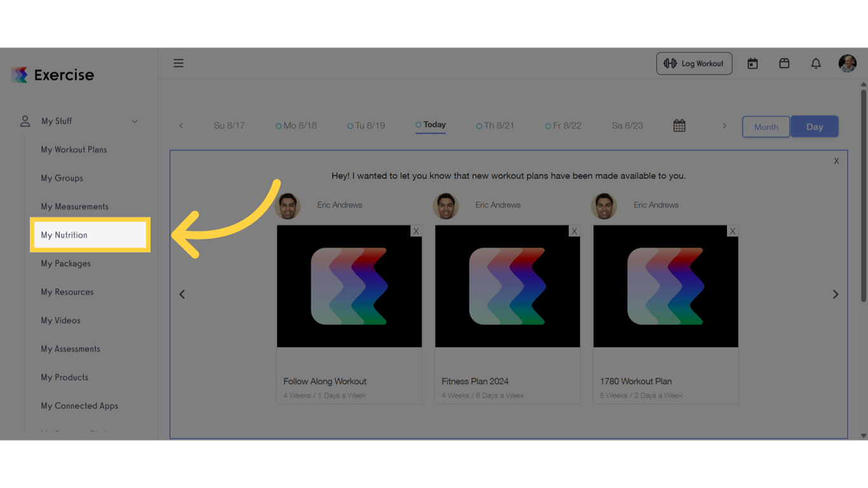Open the calendar icon in top bar
868x488 pixels.
coord(752,64)
